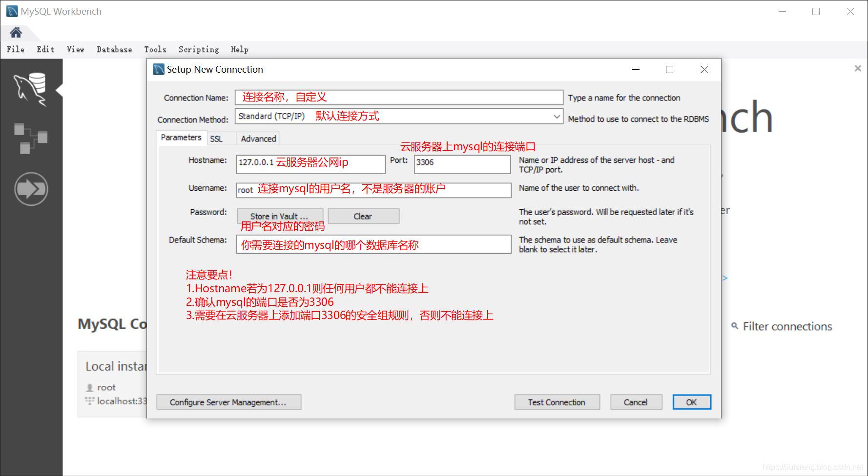Click the Hostname label
Image resolution: width=868 pixels, height=476 pixels.
208,160
